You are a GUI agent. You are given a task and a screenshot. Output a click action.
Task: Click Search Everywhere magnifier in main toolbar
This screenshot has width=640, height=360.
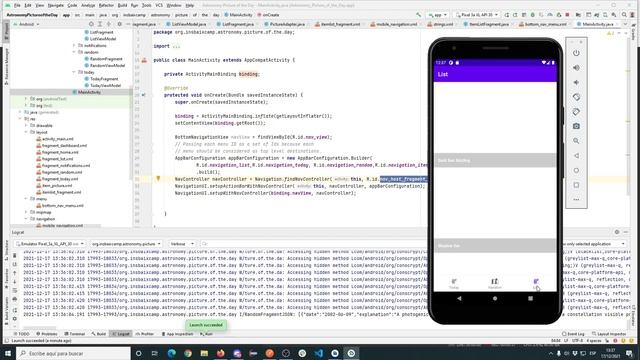[x=624, y=15]
